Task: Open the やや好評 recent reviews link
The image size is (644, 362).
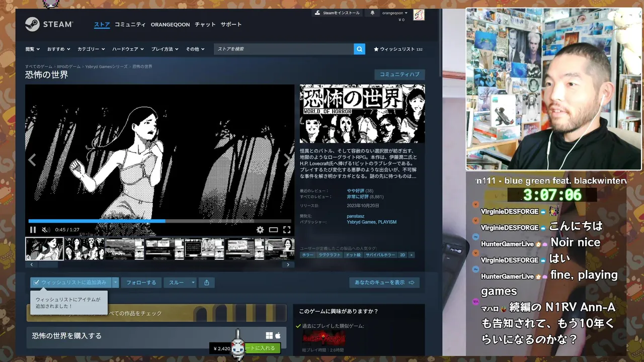Action: point(355,191)
